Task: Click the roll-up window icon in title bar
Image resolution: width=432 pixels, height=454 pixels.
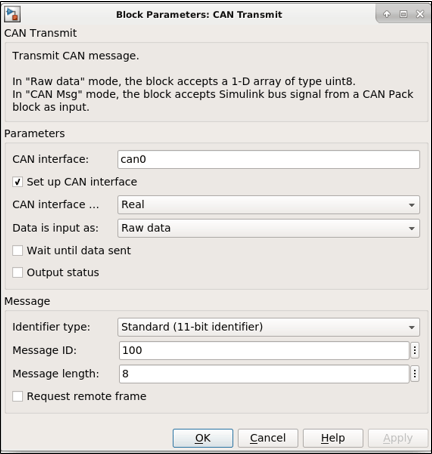Action: [387, 14]
